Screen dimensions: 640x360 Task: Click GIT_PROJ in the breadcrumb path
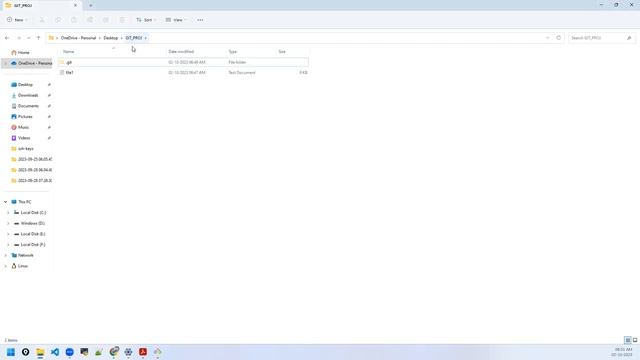click(x=134, y=38)
